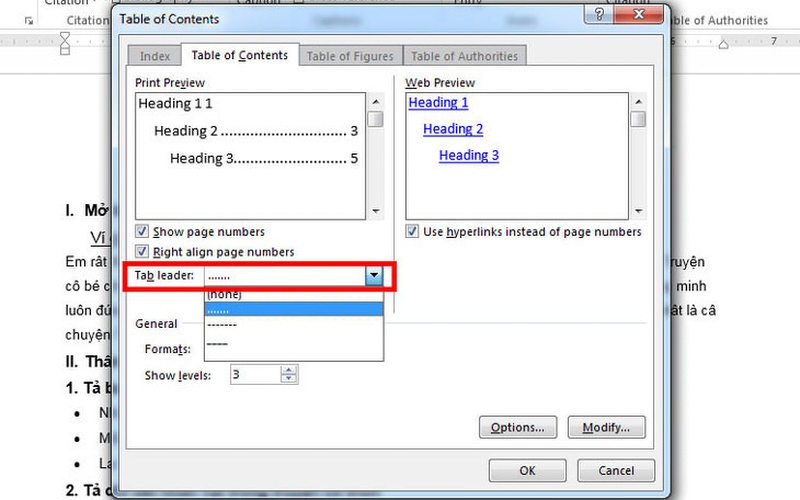The width and height of the screenshot is (800, 500).
Task: Click Print Preview scroll up arrow
Action: pyautogui.click(x=376, y=102)
